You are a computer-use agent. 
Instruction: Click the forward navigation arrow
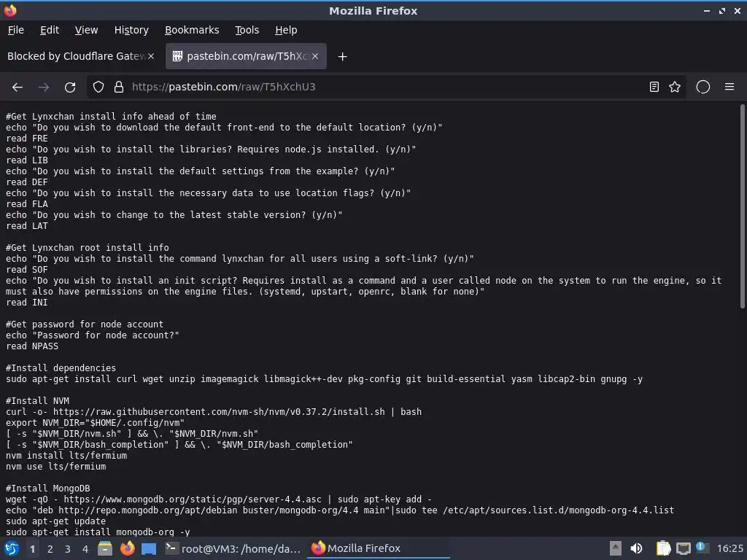click(x=44, y=87)
